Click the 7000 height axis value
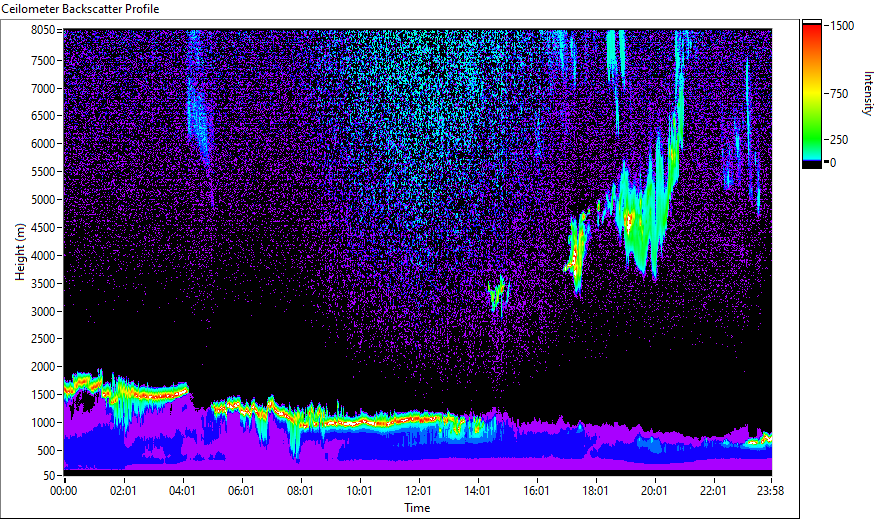This screenshot has height=519, width=878. click(43, 88)
